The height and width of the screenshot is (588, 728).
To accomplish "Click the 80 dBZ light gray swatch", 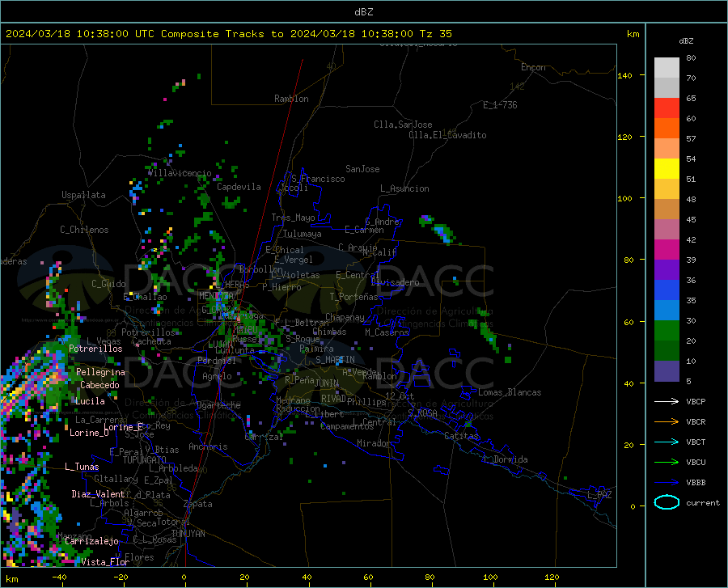I will click(667, 68).
